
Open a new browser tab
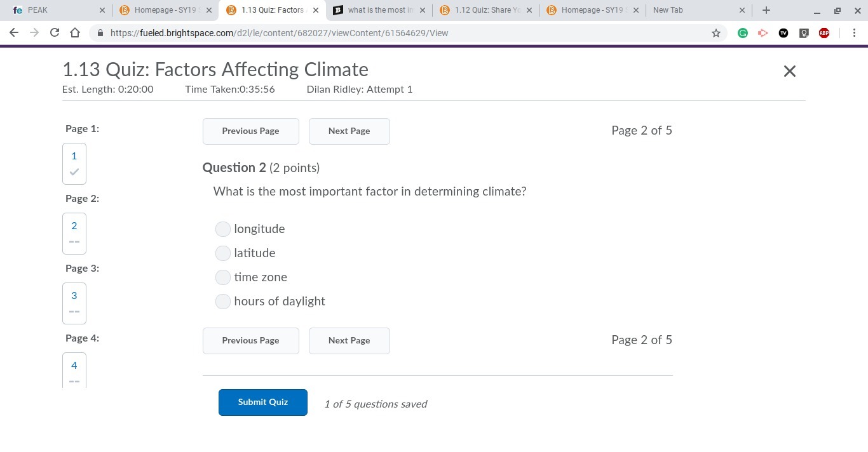point(766,10)
